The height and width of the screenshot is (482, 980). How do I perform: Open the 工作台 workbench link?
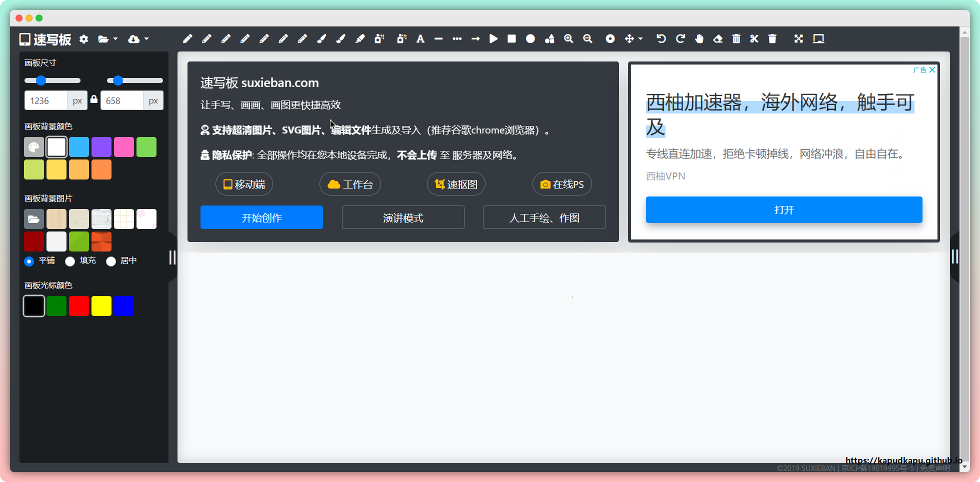tap(350, 184)
